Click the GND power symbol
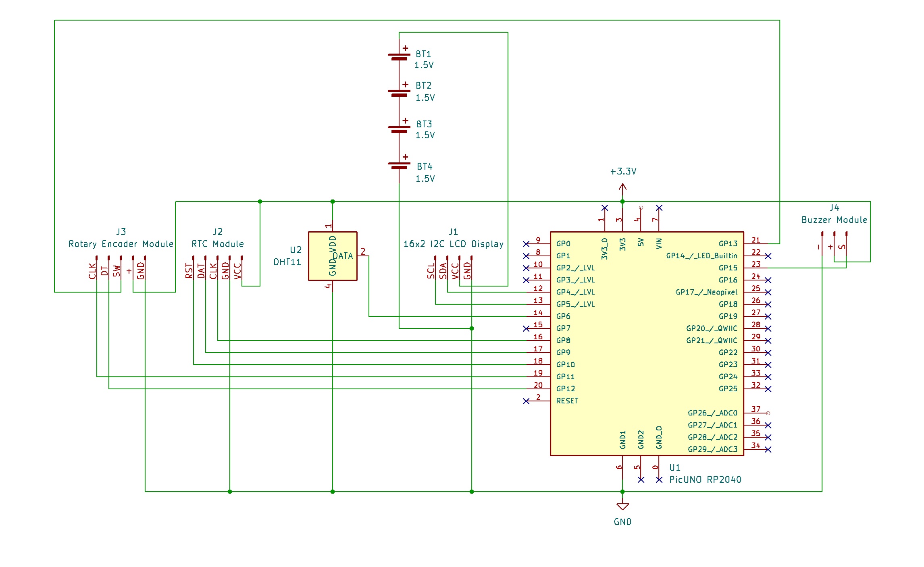The height and width of the screenshot is (567, 924). click(622, 507)
